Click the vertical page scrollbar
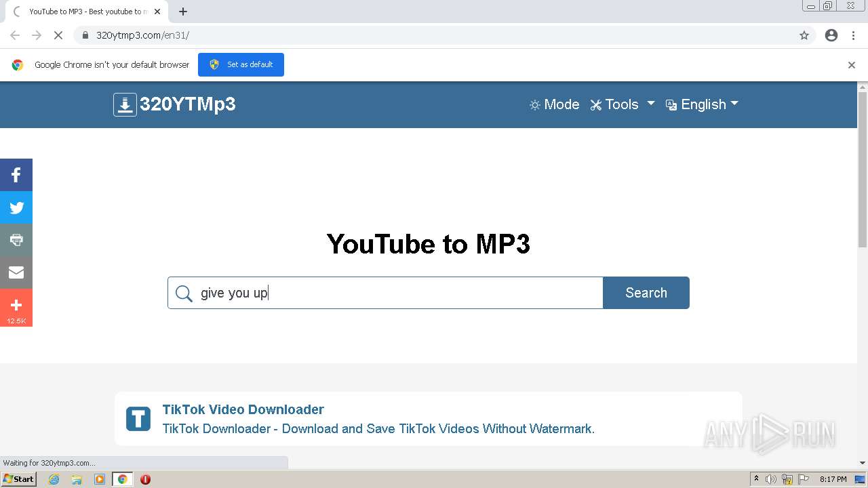 click(x=863, y=169)
